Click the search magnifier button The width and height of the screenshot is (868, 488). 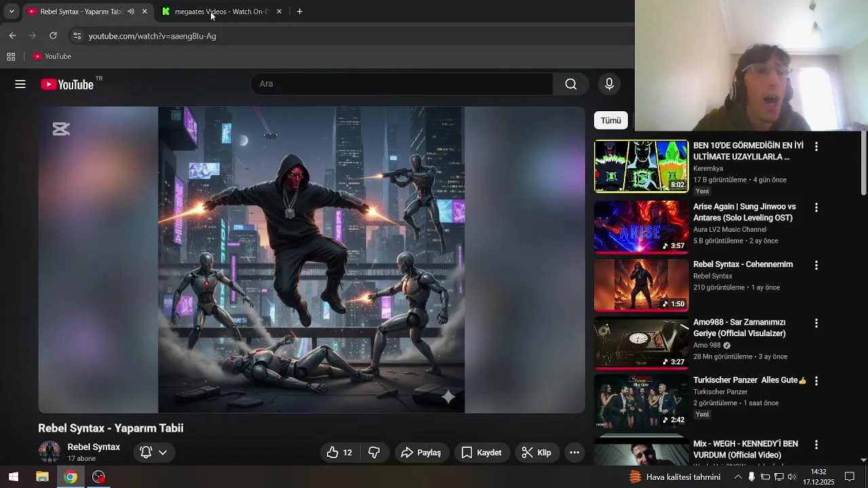(x=571, y=84)
